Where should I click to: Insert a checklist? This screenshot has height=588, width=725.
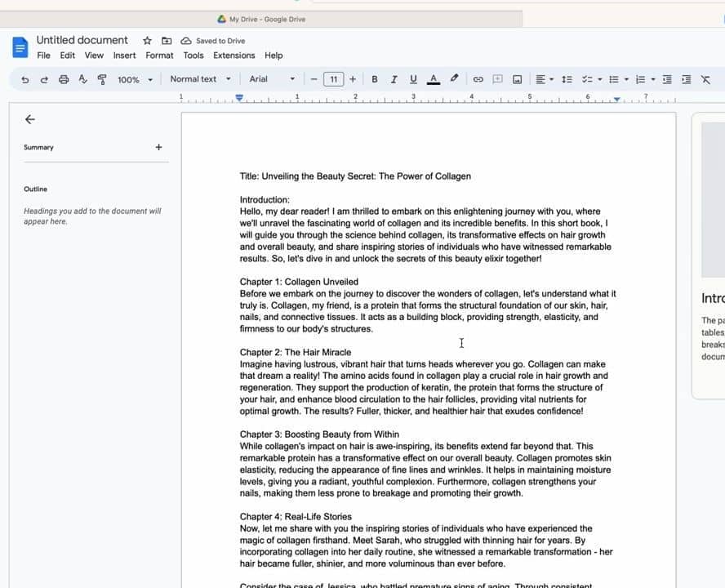click(x=587, y=79)
